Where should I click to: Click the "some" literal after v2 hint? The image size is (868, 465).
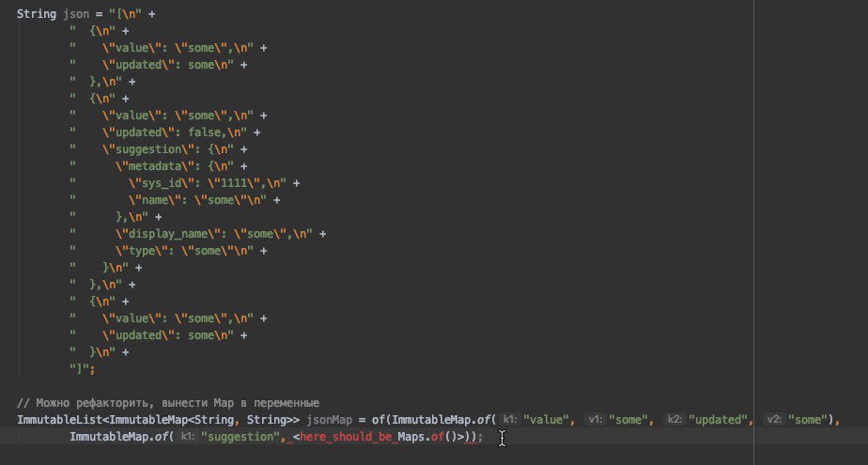[808, 420]
